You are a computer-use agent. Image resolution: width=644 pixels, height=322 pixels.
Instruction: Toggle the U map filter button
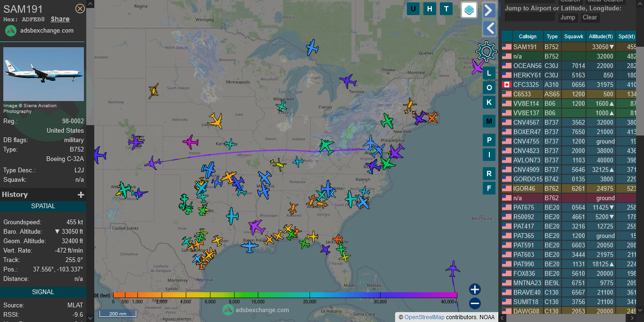413,8
